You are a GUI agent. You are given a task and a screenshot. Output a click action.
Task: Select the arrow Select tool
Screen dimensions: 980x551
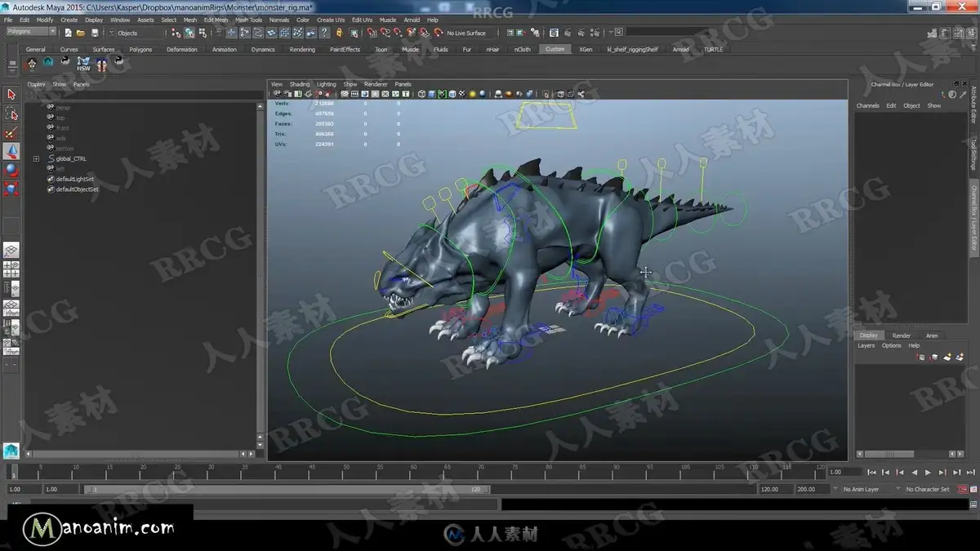pos(11,95)
